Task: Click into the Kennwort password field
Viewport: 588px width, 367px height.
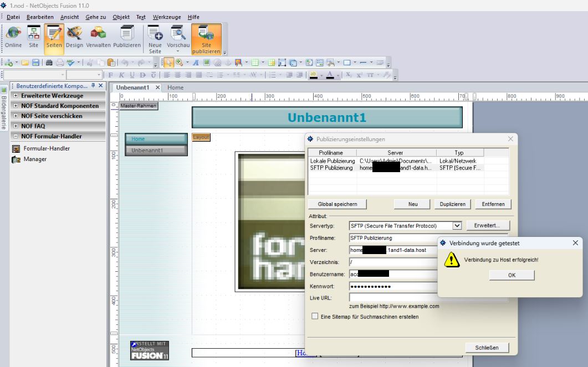Action: 393,287
